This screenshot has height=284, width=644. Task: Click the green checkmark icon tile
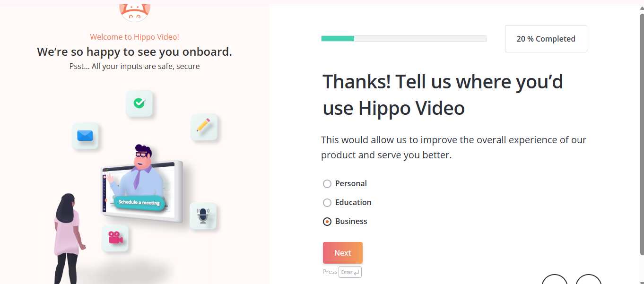point(139,103)
